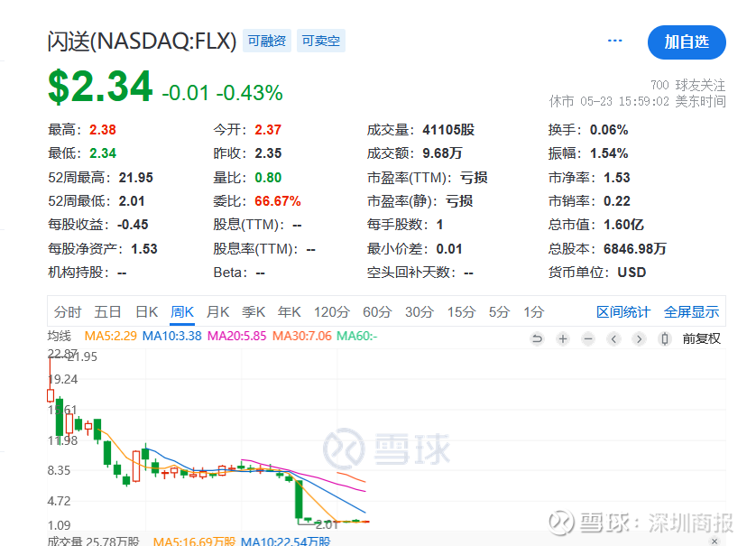
Task: Switch to 60分 tab
Action: (x=377, y=312)
